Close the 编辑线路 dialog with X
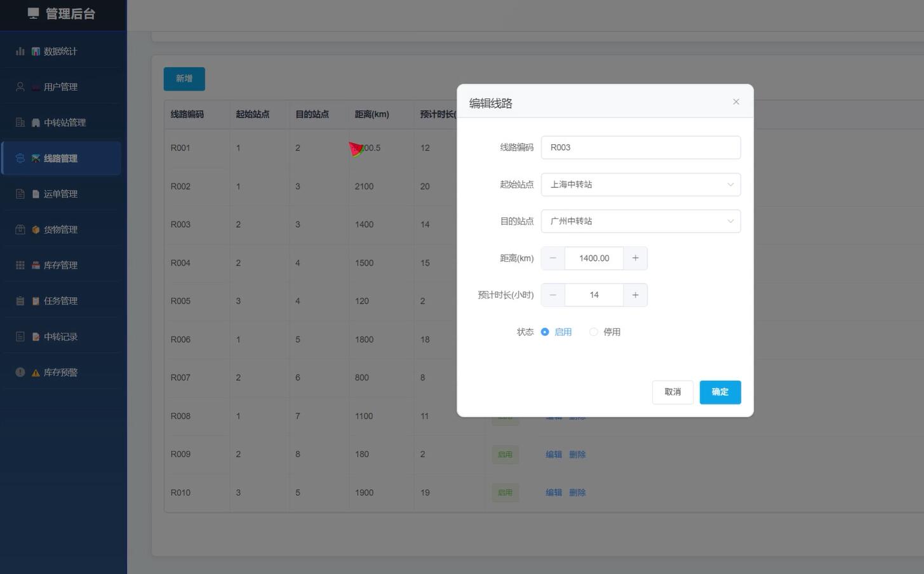The width and height of the screenshot is (924, 574). pyautogui.click(x=736, y=102)
